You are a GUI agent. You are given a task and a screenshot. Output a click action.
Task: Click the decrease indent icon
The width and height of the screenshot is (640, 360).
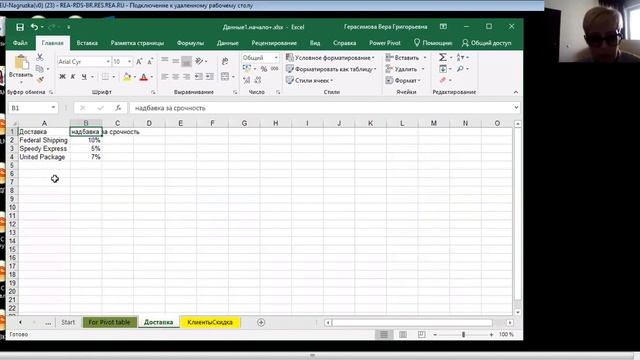[x=198, y=77]
